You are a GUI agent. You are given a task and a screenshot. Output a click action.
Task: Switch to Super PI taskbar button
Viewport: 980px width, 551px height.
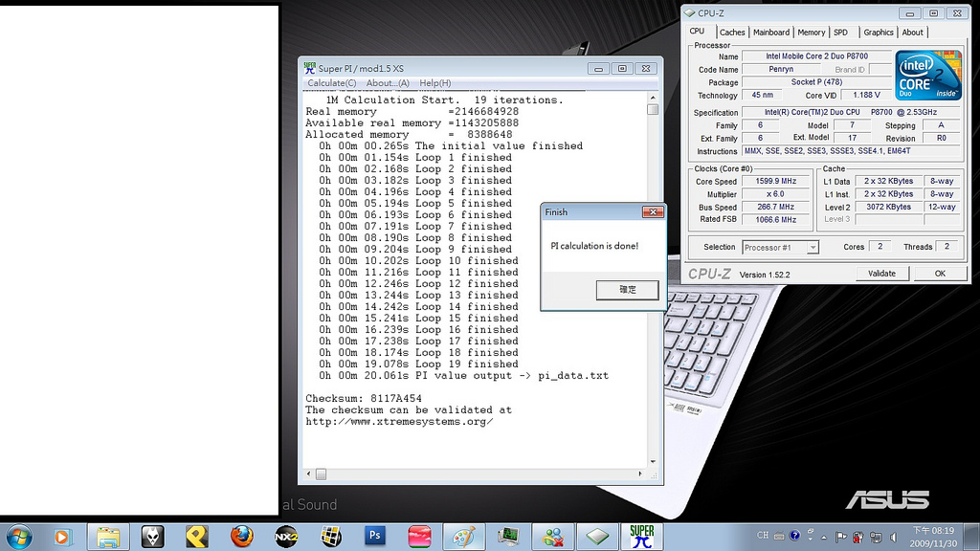point(642,537)
